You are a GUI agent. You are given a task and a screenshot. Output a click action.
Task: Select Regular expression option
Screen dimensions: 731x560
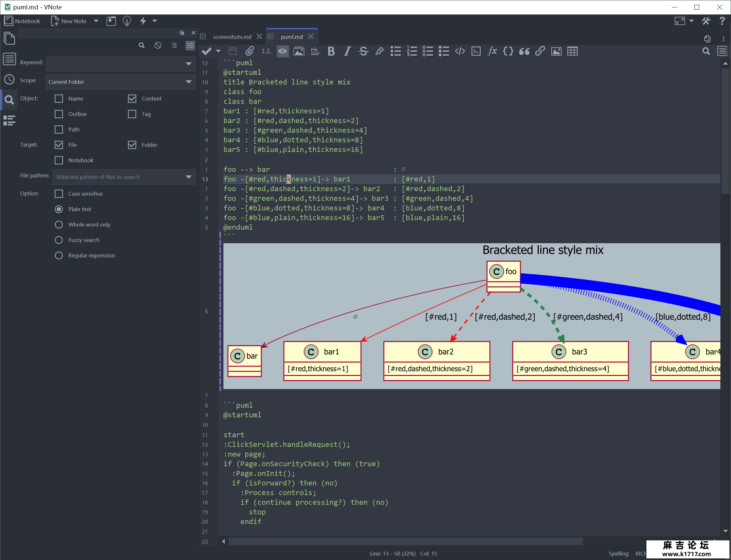point(59,255)
